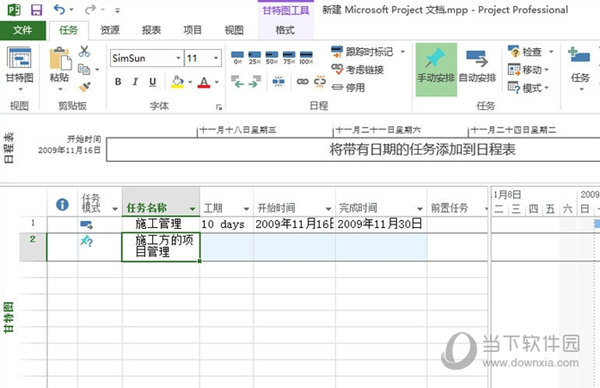Click the Redo arrow icon

[90, 9]
